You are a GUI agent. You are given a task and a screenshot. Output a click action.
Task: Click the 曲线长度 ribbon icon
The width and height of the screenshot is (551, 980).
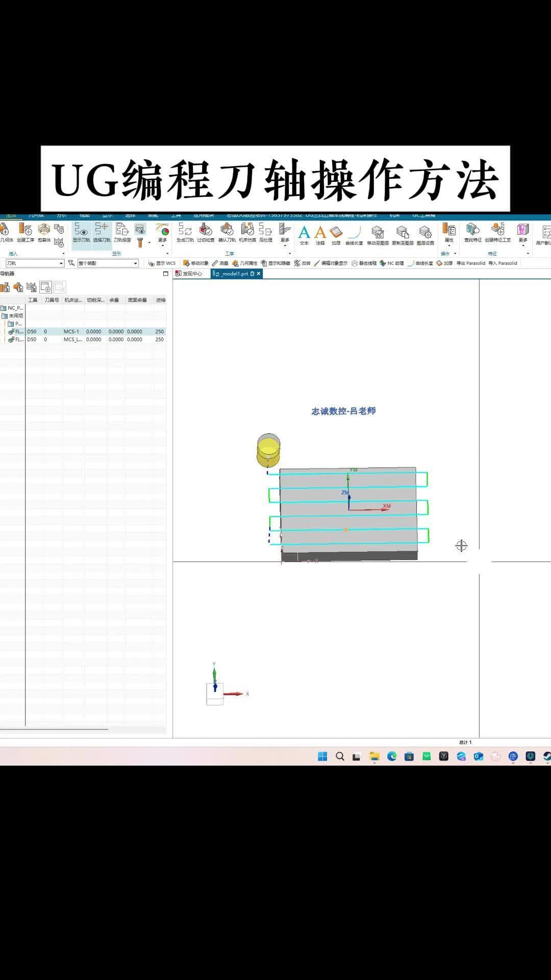[354, 235]
